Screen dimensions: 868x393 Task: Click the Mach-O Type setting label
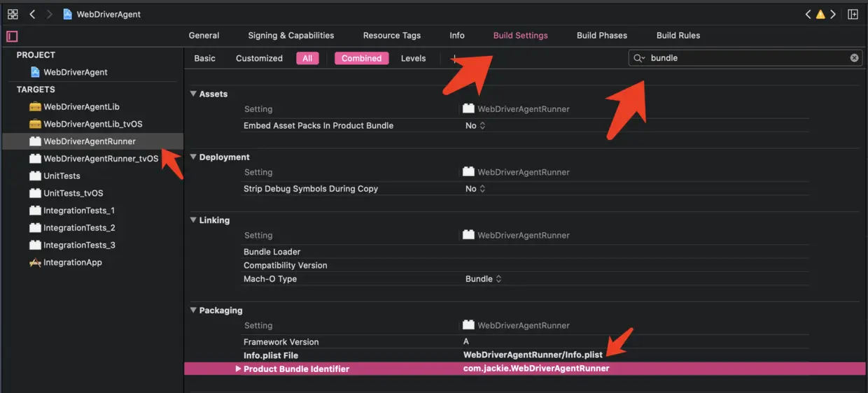tap(270, 279)
